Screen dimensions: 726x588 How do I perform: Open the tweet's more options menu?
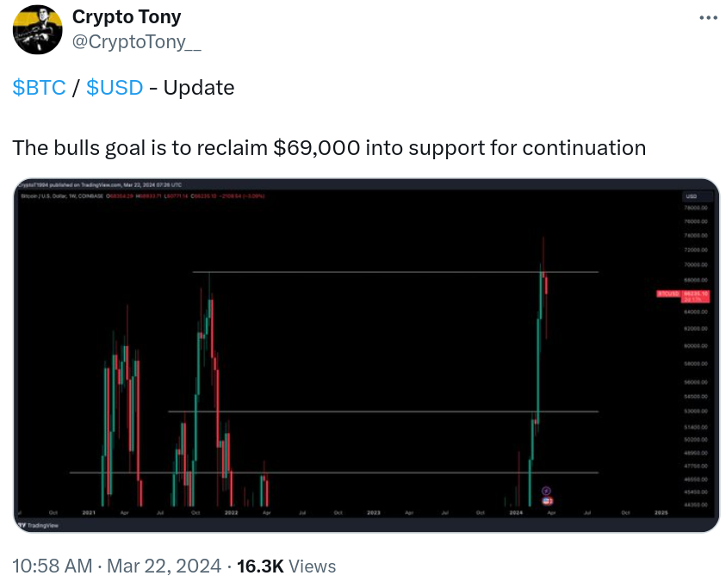coord(708,18)
